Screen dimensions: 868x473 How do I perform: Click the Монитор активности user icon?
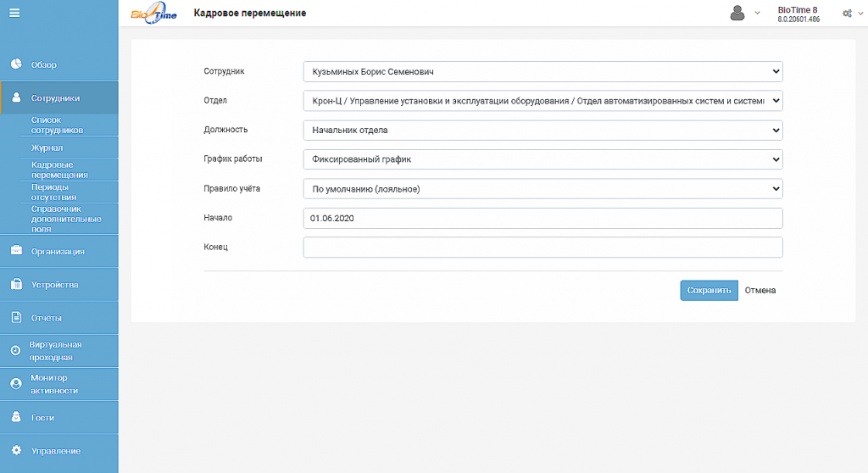point(16,383)
